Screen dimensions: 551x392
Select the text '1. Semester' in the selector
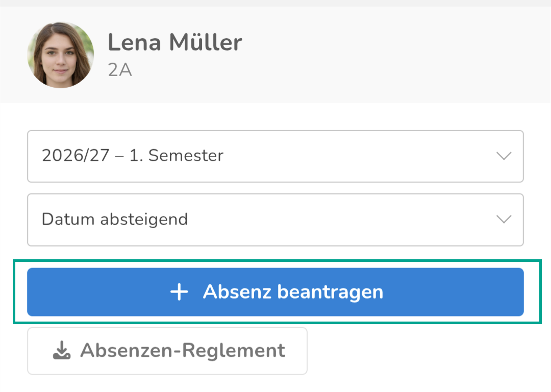[177, 155]
